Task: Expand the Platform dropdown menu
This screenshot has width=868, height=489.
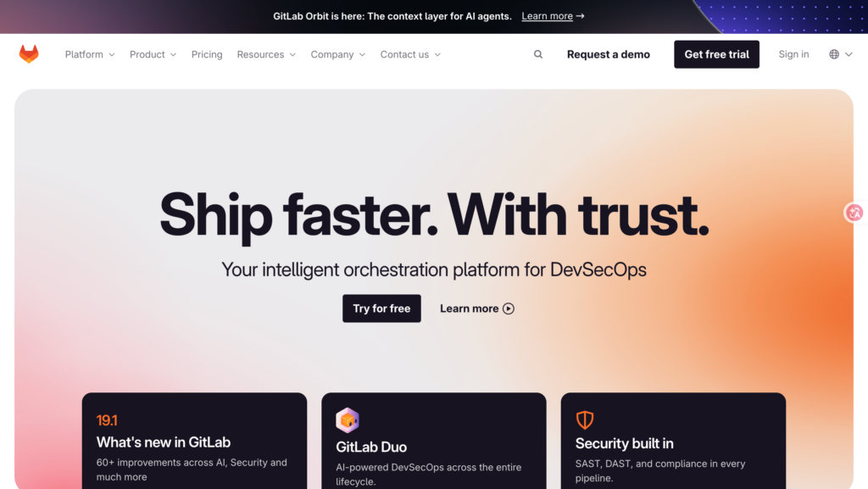Action: (x=90, y=54)
